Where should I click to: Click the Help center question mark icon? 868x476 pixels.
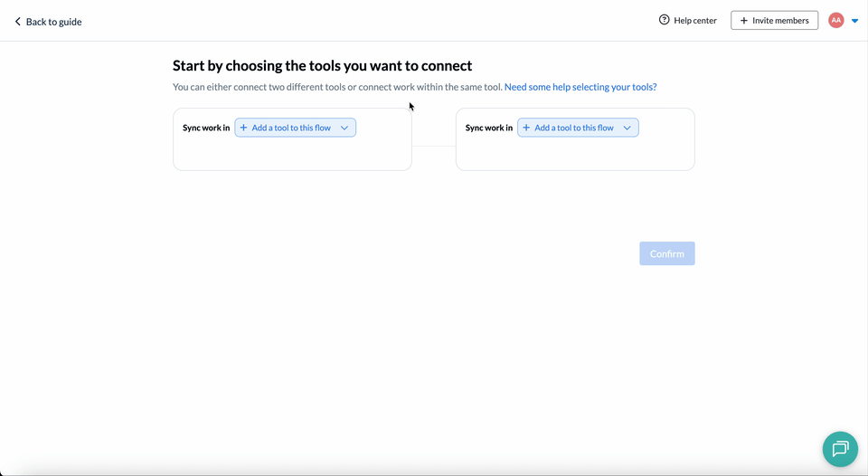665,20
